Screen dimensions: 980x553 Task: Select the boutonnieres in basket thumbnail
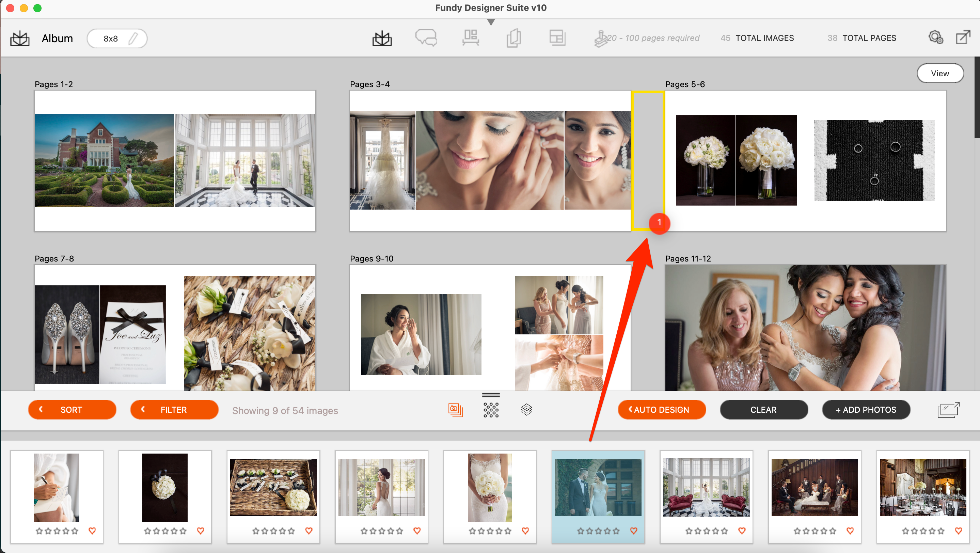click(273, 487)
